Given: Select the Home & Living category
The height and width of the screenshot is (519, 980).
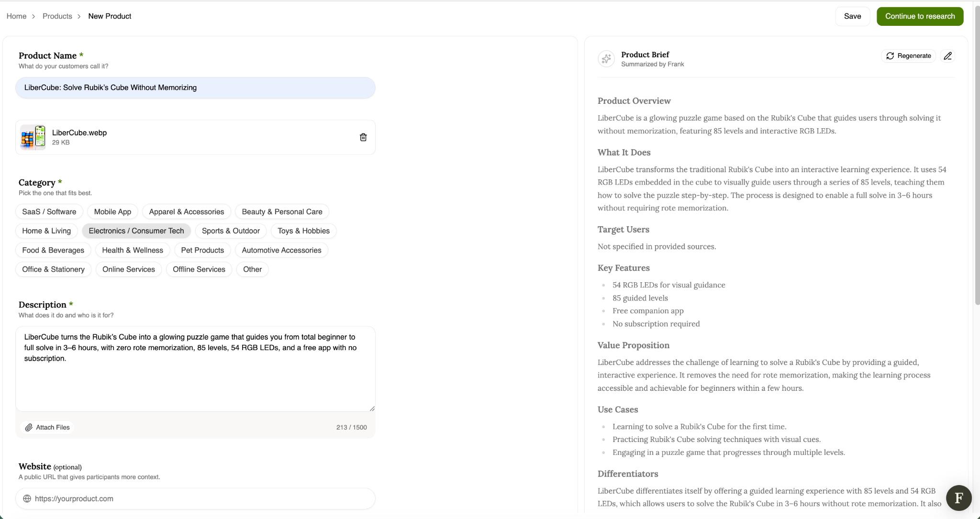Looking at the screenshot, I should point(46,231).
